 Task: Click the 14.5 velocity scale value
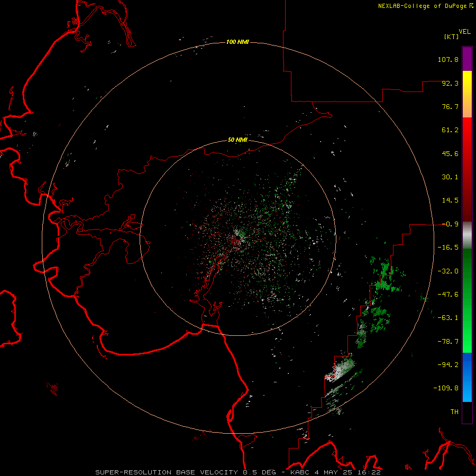450,200
